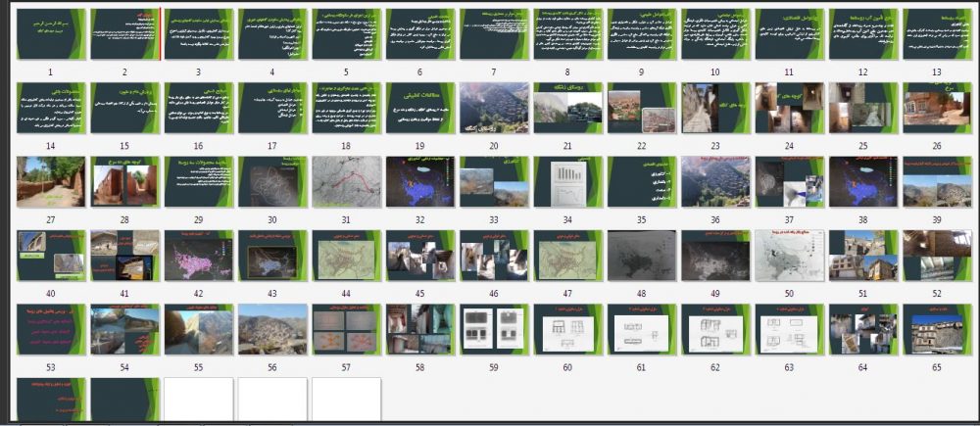Select slide 31 map with red route
Viewport: 980px width, 426px height.
point(346,182)
